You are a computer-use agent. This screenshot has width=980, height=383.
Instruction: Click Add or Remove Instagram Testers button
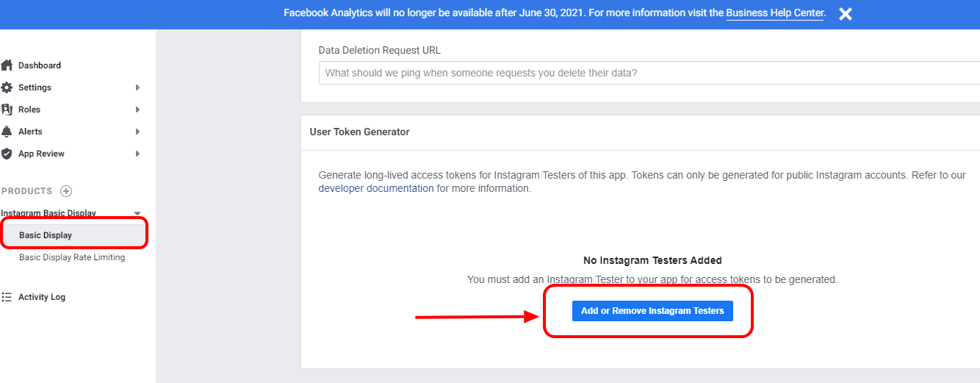(652, 311)
